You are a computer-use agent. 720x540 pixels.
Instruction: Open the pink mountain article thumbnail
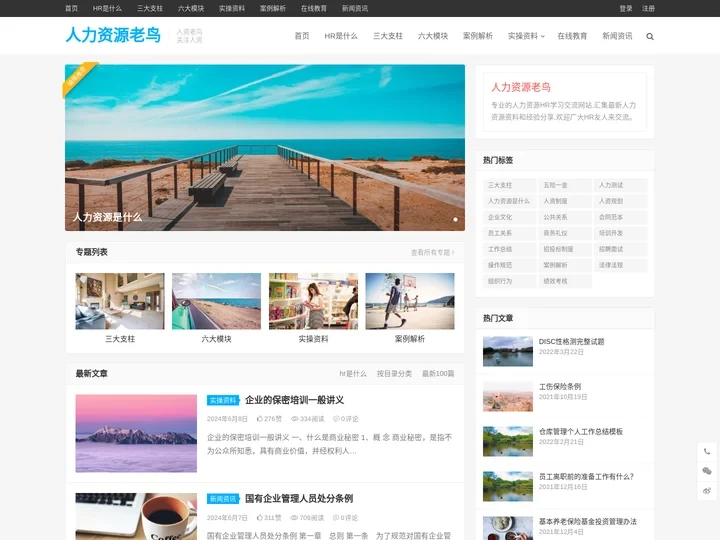click(x=136, y=433)
